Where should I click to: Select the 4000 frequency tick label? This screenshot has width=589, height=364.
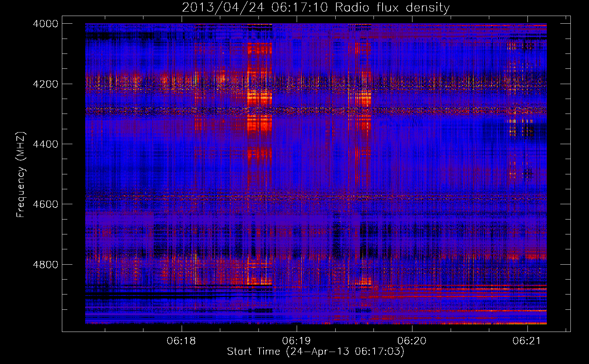pos(46,24)
